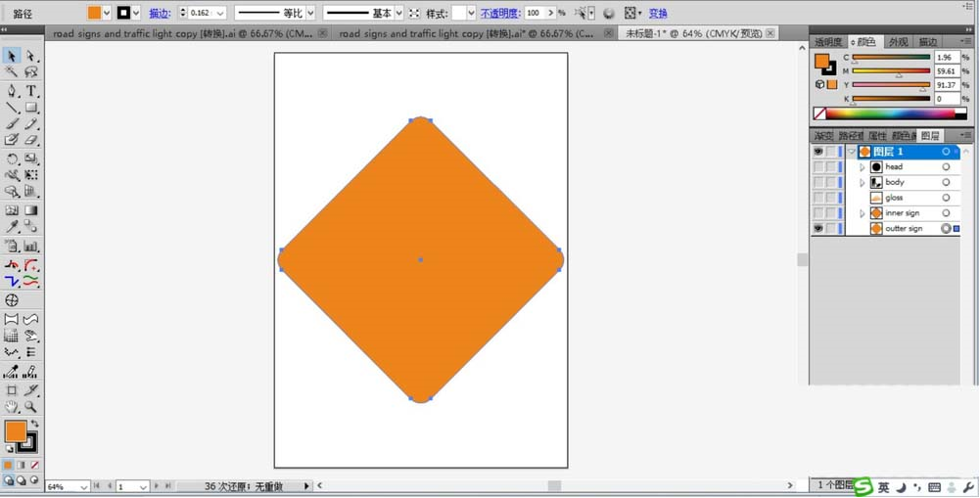Screen dimensions: 980x498
Task: Select the Hand tool
Action: coord(11,407)
